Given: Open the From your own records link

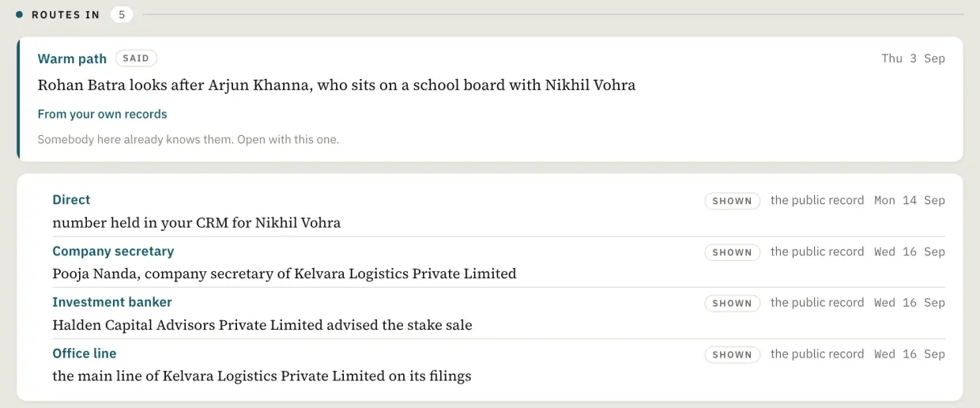Looking at the screenshot, I should click(103, 114).
